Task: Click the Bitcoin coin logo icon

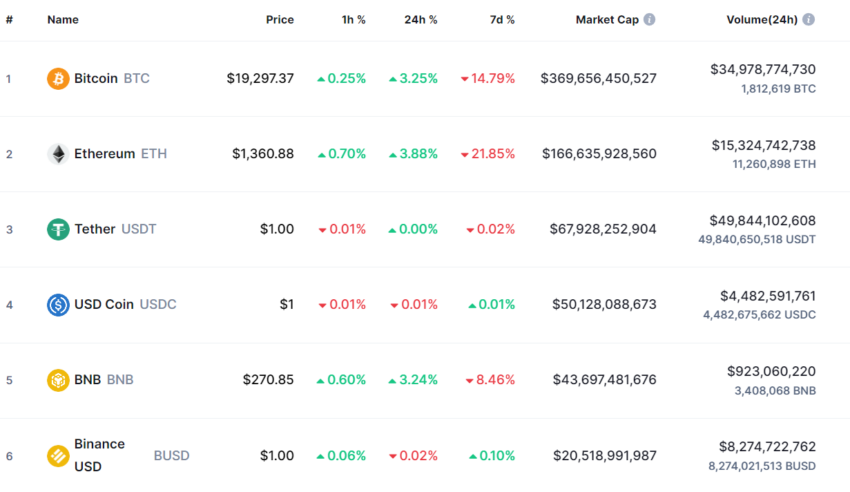Action: click(58, 78)
